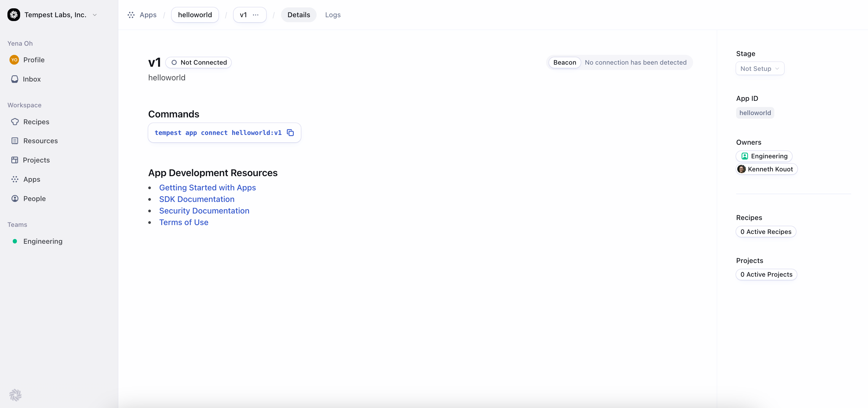868x408 pixels.
Task: Click the Resources icon in sidebar
Action: tap(15, 141)
